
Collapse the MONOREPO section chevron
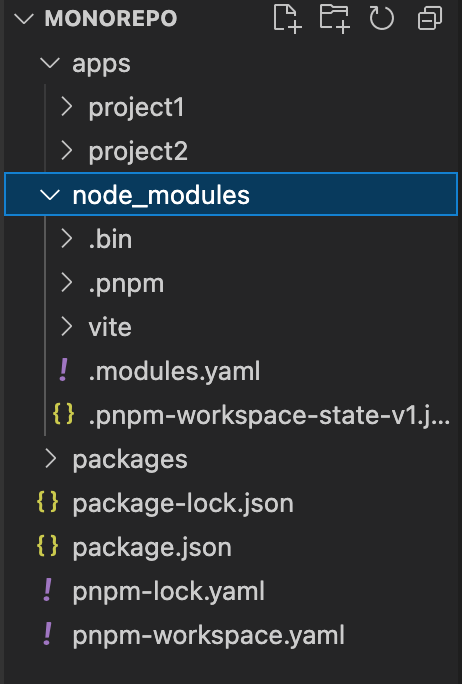(x=24, y=19)
